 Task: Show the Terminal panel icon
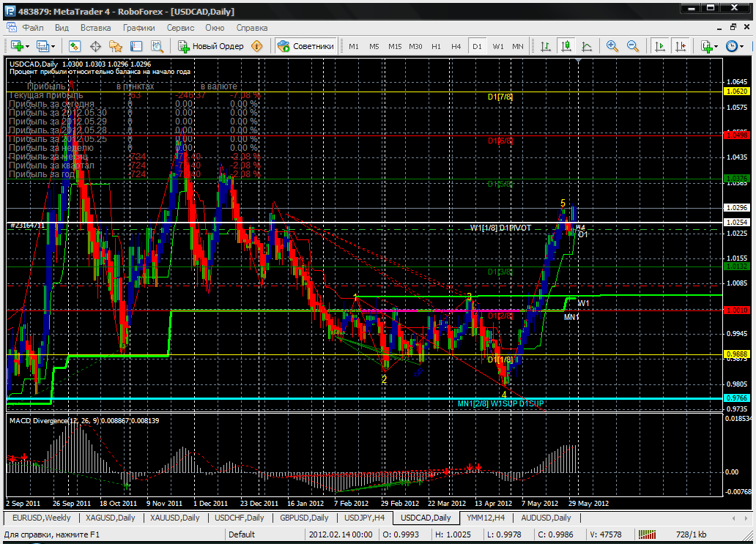[136, 46]
